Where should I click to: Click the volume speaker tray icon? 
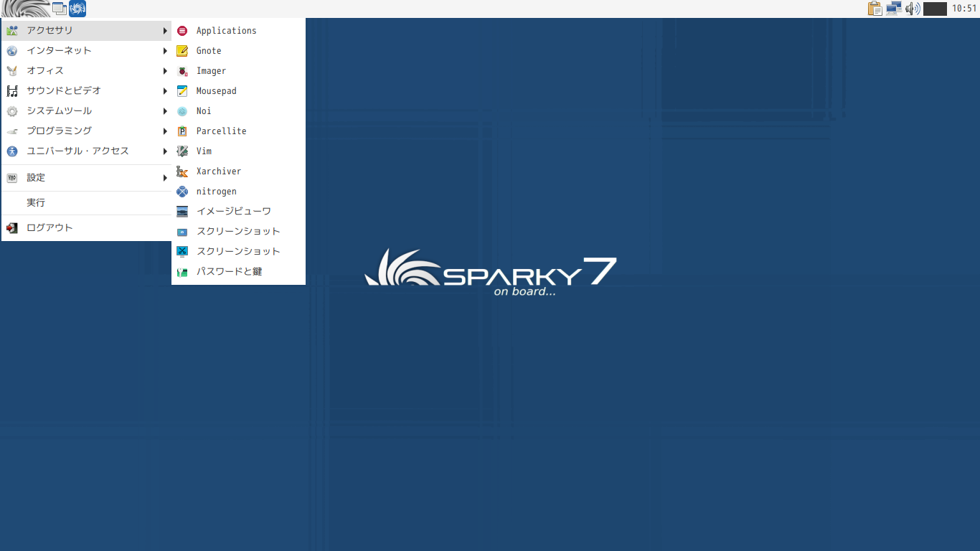click(x=913, y=9)
